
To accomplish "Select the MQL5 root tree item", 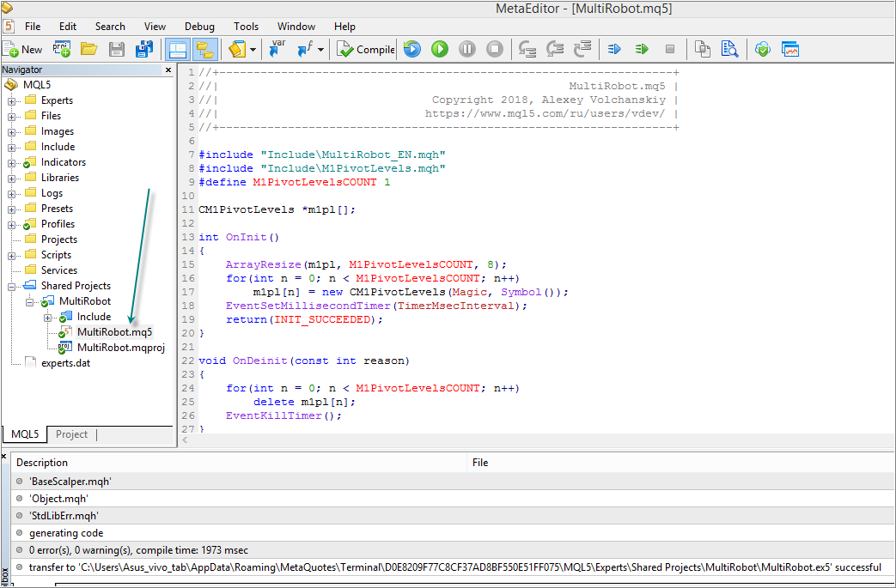I will pos(37,85).
